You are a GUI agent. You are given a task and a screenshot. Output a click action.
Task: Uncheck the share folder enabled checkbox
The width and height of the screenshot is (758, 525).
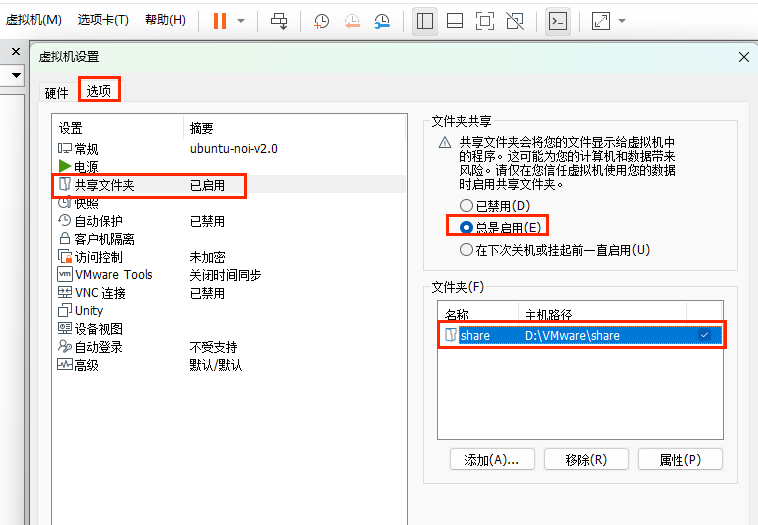704,335
